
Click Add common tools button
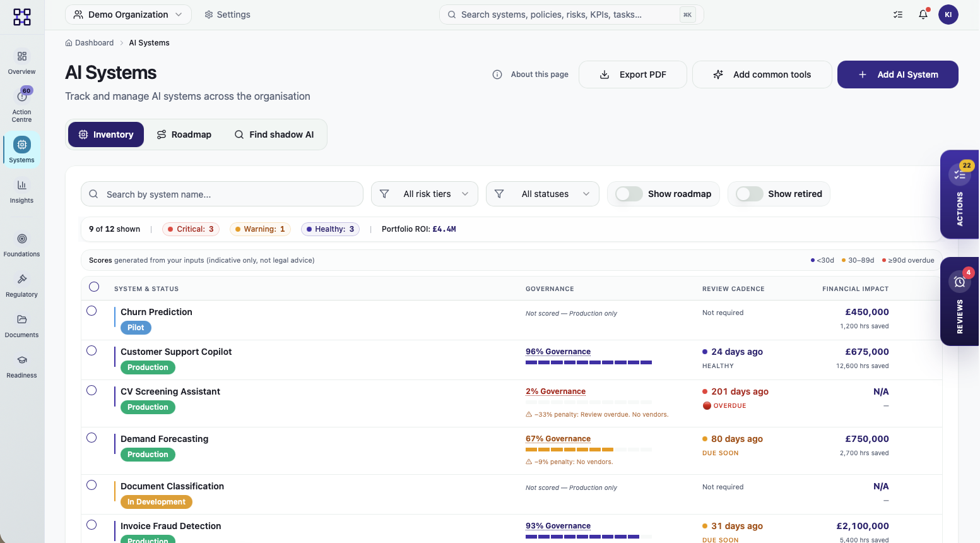[762, 75]
